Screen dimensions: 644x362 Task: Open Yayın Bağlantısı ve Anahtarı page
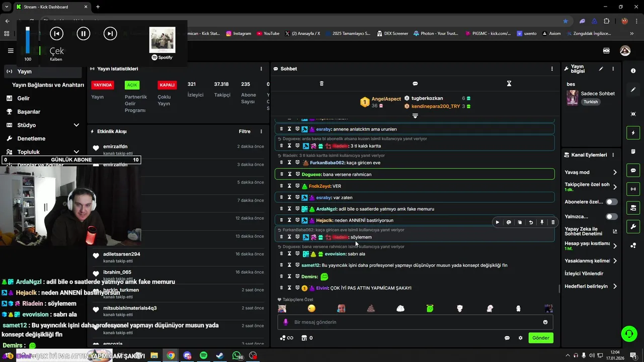(48, 85)
